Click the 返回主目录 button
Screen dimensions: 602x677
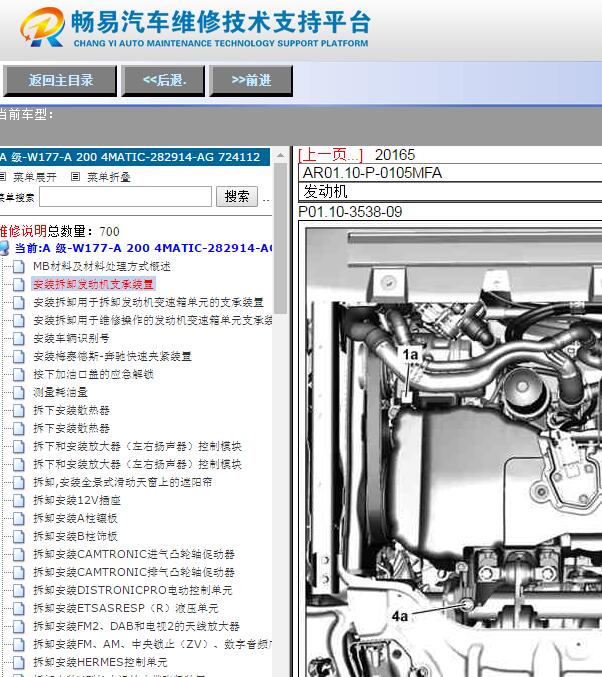pos(60,80)
